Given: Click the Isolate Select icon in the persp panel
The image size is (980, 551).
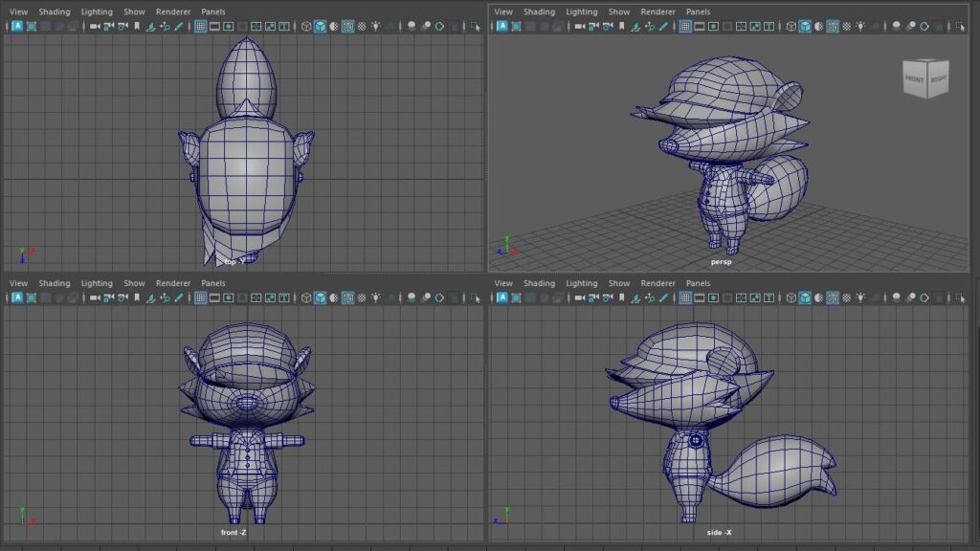Looking at the screenshot, I should 961,26.
